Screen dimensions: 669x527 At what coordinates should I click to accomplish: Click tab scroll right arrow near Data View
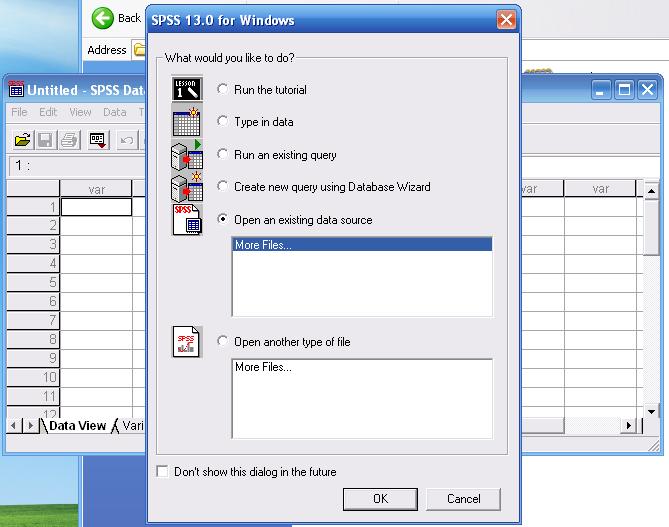click(x=30, y=425)
